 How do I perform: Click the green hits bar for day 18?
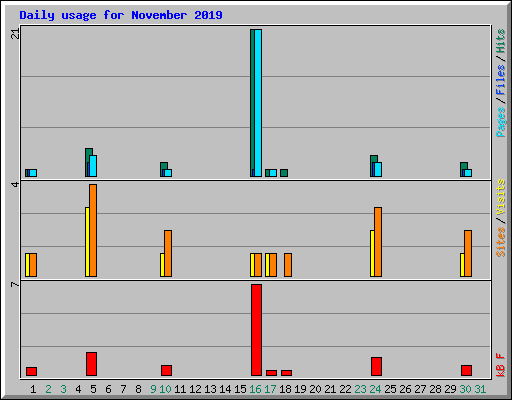pos(284,173)
